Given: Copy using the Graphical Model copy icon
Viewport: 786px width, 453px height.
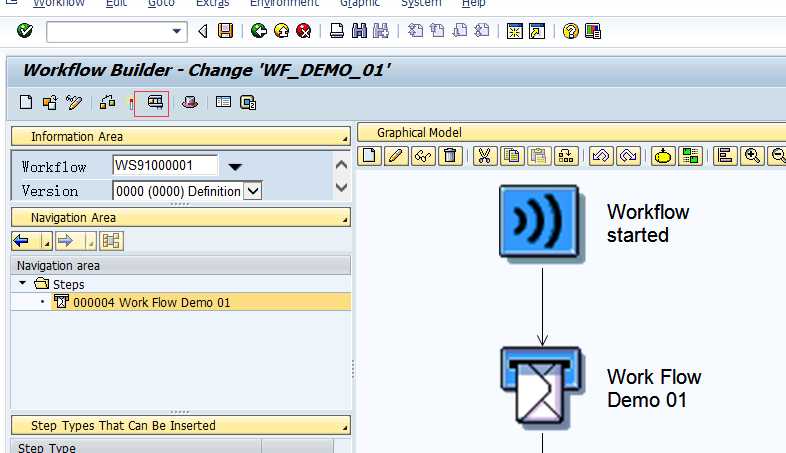Looking at the screenshot, I should [511, 156].
